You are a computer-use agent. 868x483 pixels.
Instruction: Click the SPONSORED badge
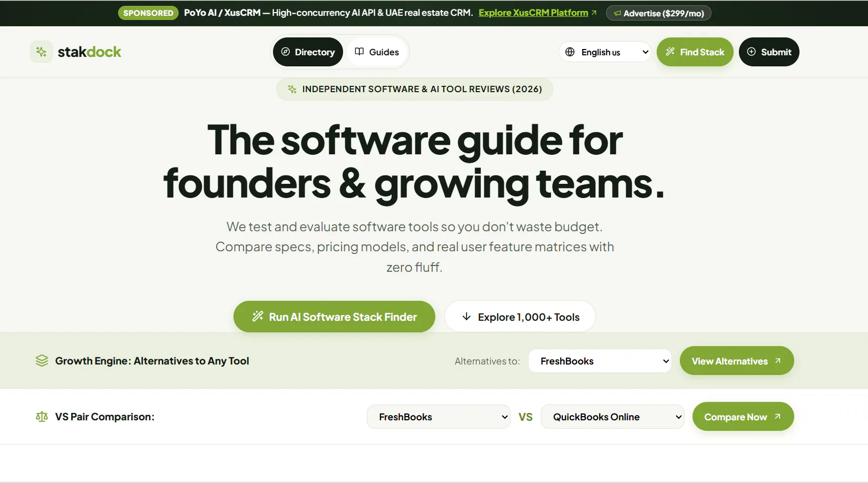[148, 13]
